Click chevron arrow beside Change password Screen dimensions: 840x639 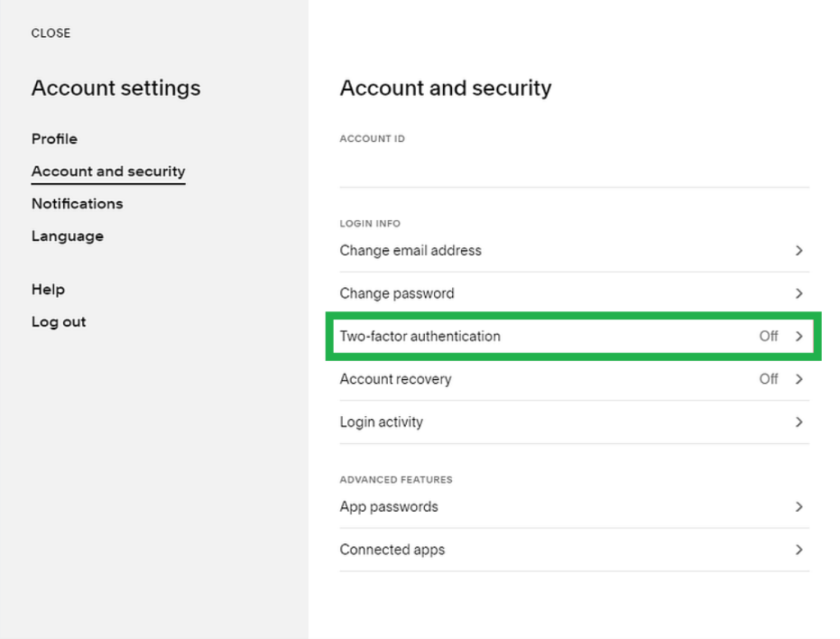799,294
